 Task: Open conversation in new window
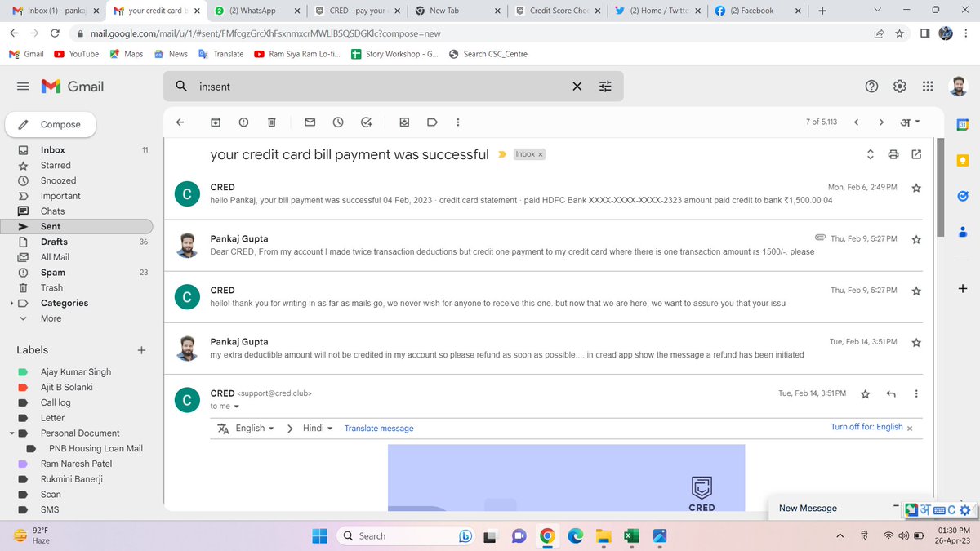(x=916, y=154)
